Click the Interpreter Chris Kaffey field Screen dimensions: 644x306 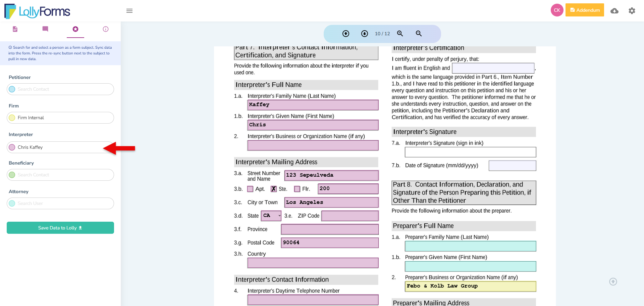pyautogui.click(x=60, y=147)
